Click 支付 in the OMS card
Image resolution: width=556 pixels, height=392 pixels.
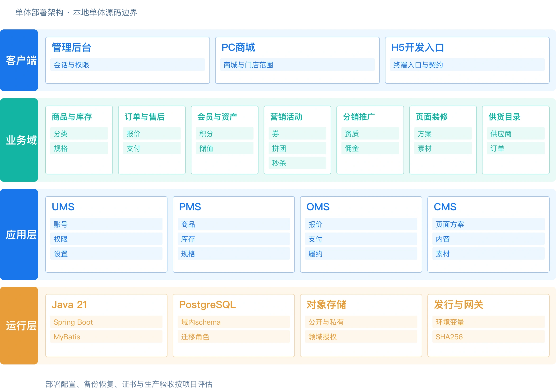click(361, 239)
